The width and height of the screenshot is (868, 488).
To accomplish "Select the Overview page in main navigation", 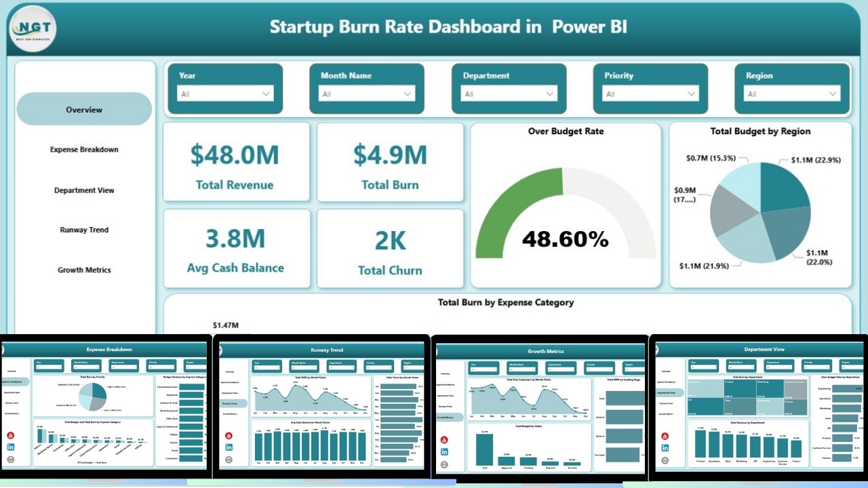I will tap(84, 109).
